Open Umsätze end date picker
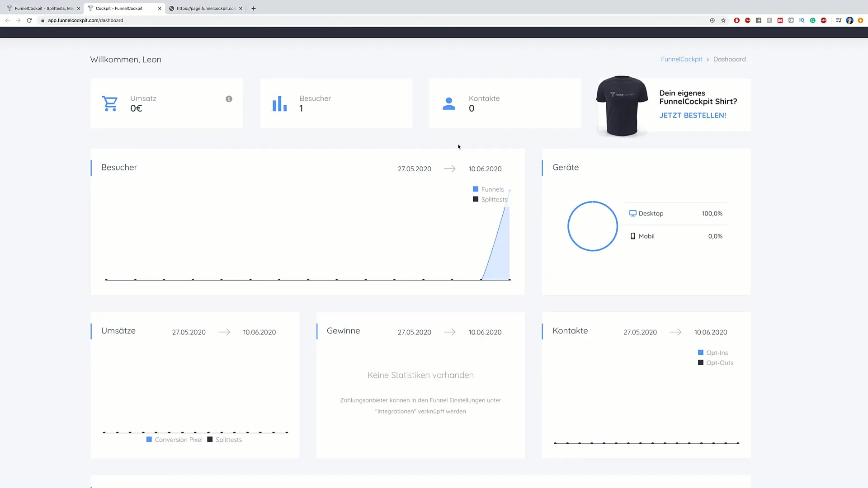Image resolution: width=868 pixels, height=488 pixels. pos(259,332)
